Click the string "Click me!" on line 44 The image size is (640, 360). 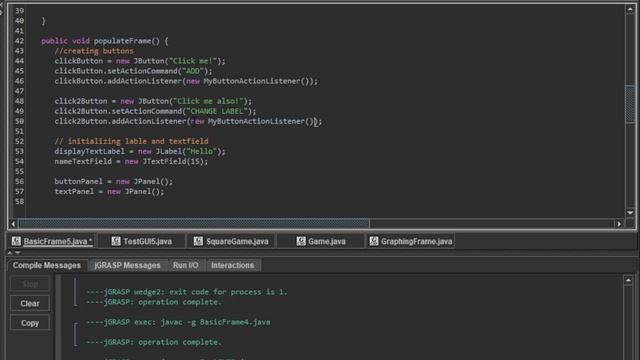coord(193,61)
